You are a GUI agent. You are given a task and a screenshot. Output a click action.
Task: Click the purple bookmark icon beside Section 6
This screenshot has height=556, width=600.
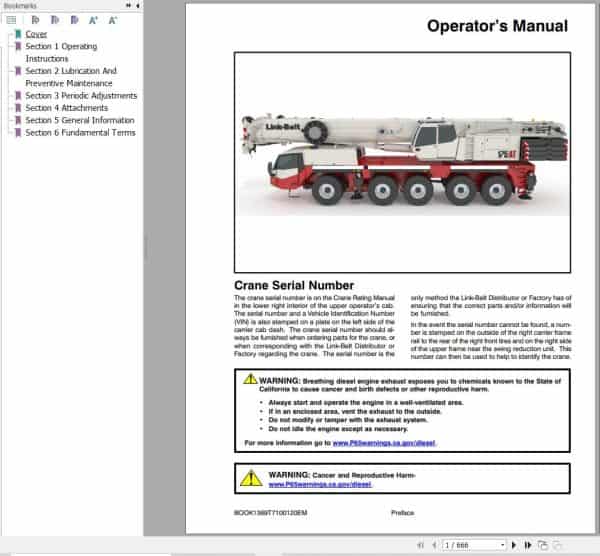point(18,132)
